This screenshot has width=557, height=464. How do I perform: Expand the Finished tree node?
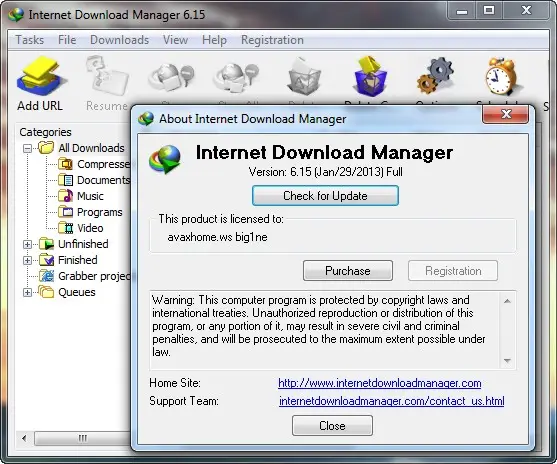(27, 260)
